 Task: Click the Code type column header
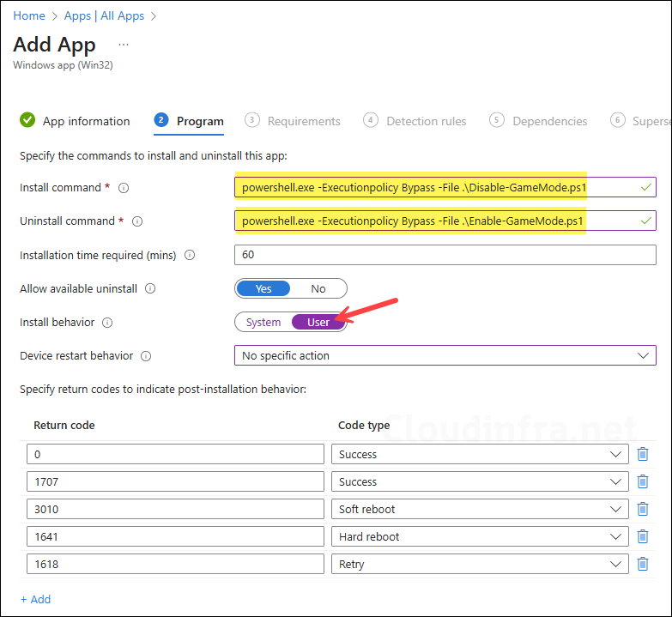pyautogui.click(x=364, y=426)
